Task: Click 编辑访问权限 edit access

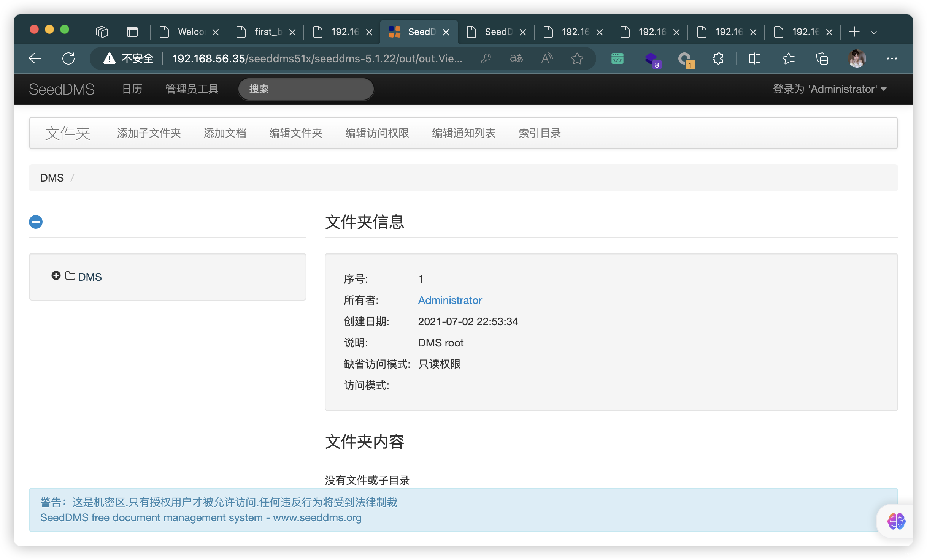Action: (377, 133)
